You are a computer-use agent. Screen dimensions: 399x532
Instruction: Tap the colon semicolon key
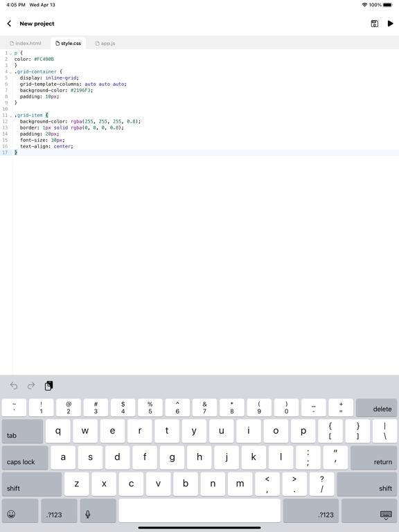click(x=308, y=458)
